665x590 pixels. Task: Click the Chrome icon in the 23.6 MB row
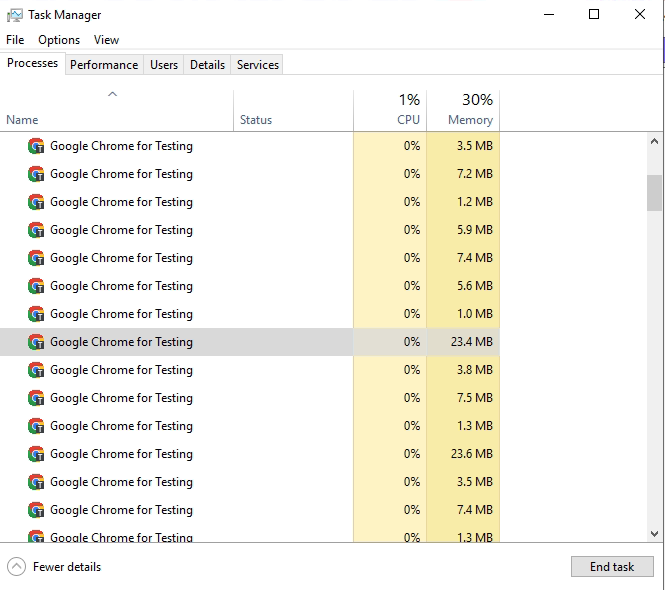tap(36, 454)
